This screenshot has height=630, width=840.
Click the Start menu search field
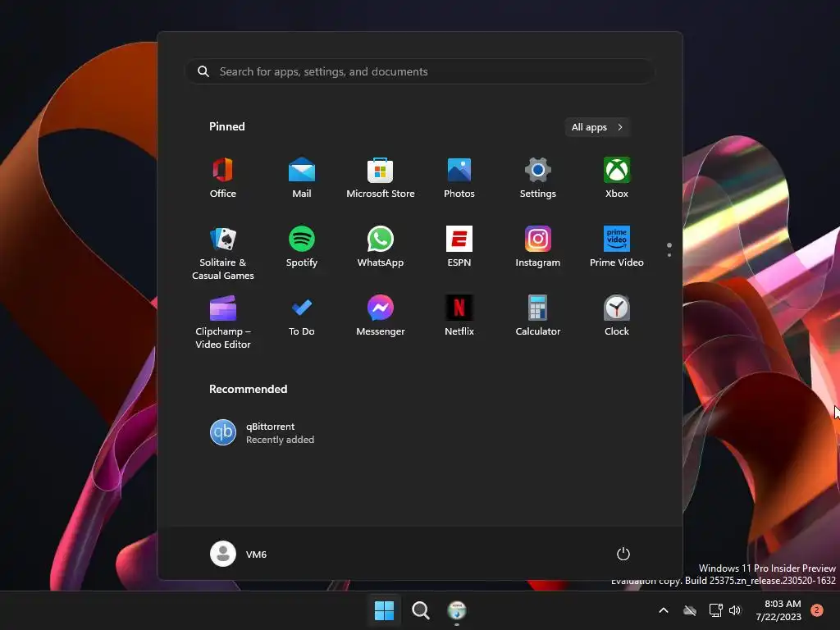point(419,71)
